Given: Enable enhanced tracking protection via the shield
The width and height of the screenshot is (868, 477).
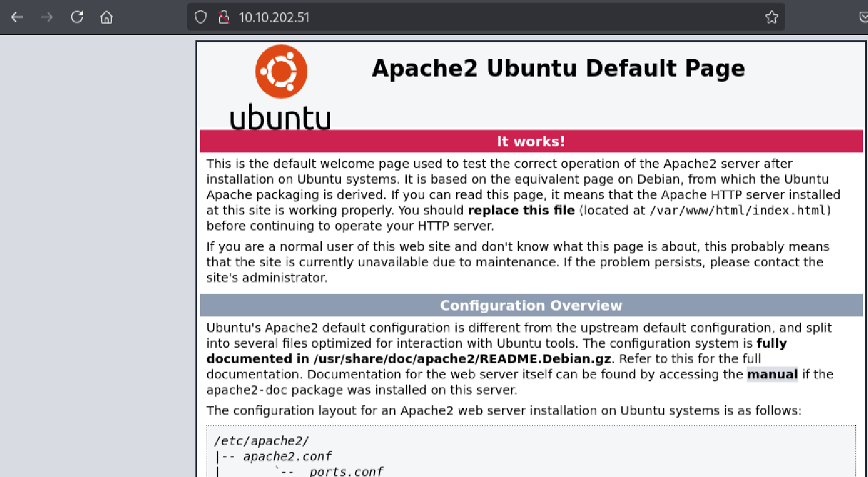Looking at the screenshot, I should click(x=200, y=17).
